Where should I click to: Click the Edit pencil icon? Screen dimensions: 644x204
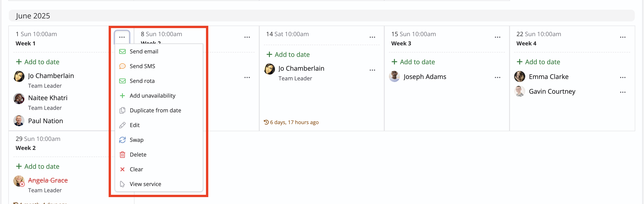[x=122, y=125]
